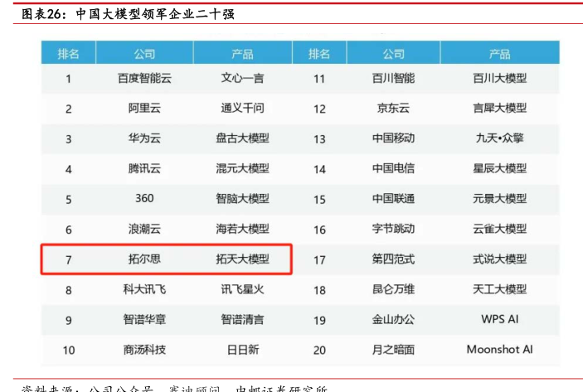Click company cell 腾讯云

tap(144, 169)
